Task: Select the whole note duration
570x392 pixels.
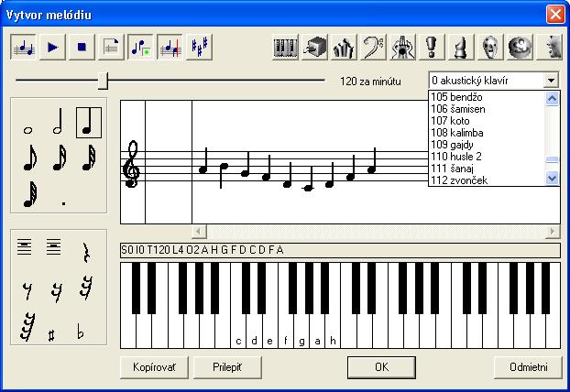Action: click(28, 130)
